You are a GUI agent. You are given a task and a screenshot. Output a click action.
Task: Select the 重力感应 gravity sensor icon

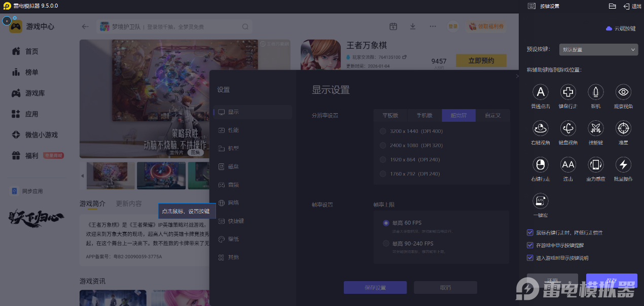pyautogui.click(x=596, y=164)
